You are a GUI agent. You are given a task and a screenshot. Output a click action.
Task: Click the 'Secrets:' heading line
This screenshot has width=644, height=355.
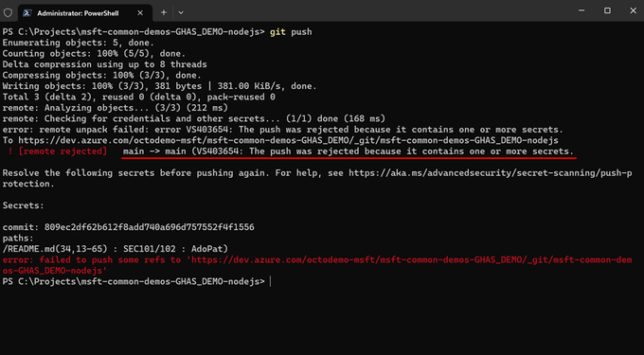(x=24, y=205)
